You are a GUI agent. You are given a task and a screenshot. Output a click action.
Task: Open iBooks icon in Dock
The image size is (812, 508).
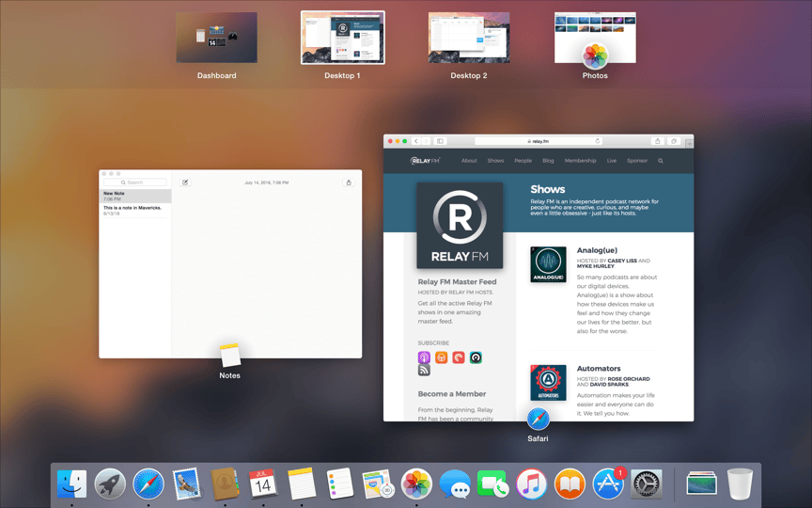[570, 484]
